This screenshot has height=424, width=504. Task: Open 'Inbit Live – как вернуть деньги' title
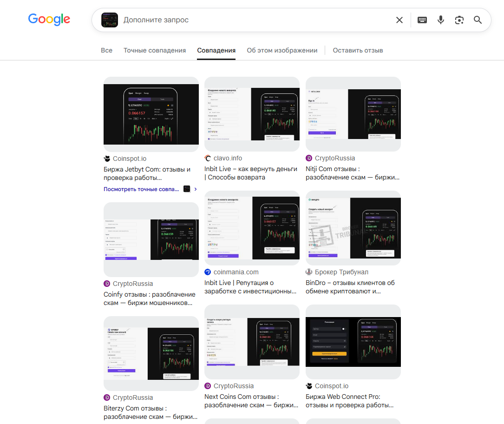click(x=251, y=173)
